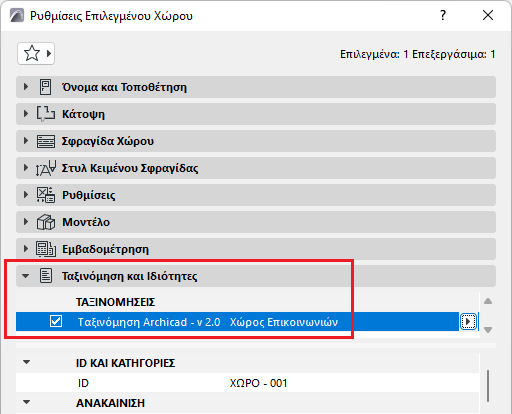Click the ΑΝΑΚΑΙΝΙΣΗ group heading

pyautogui.click(x=110, y=403)
